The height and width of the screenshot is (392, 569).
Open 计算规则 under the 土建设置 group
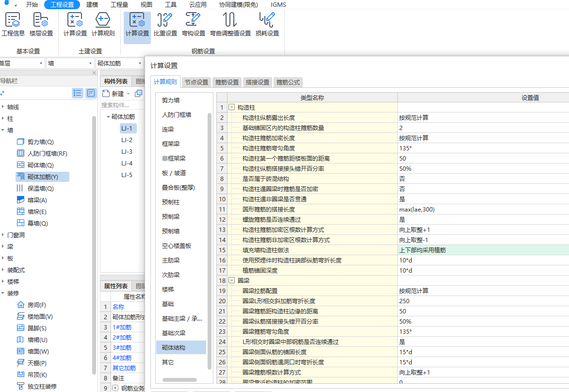(x=103, y=24)
